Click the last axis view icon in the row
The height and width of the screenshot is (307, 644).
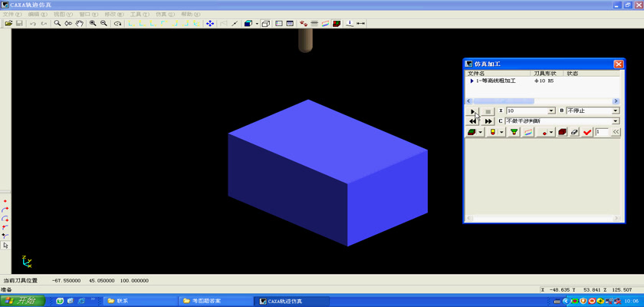pos(196,24)
